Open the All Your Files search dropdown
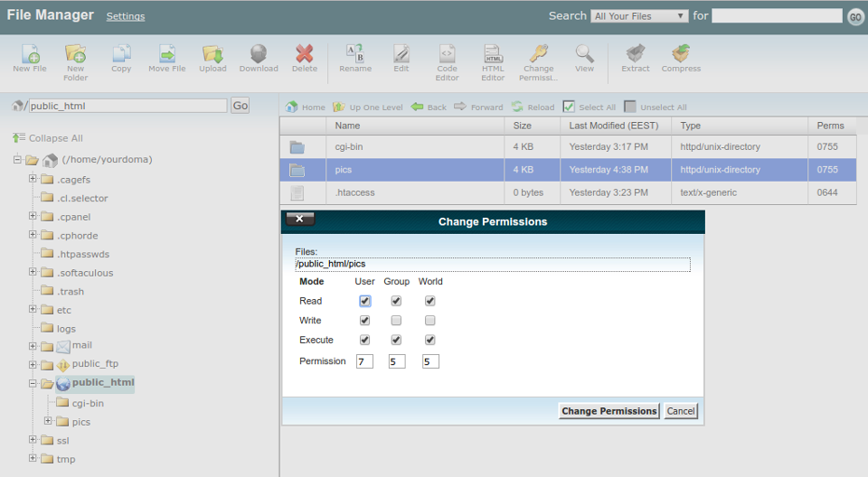 click(639, 16)
